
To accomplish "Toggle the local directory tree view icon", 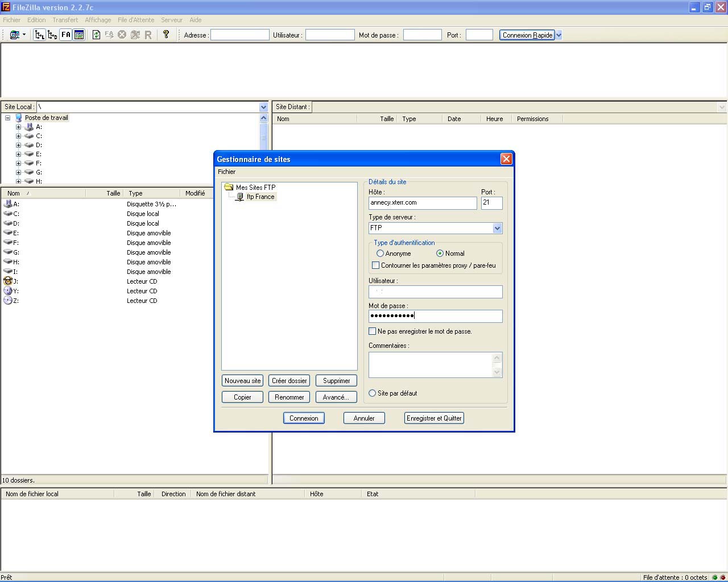I will 39,35.
